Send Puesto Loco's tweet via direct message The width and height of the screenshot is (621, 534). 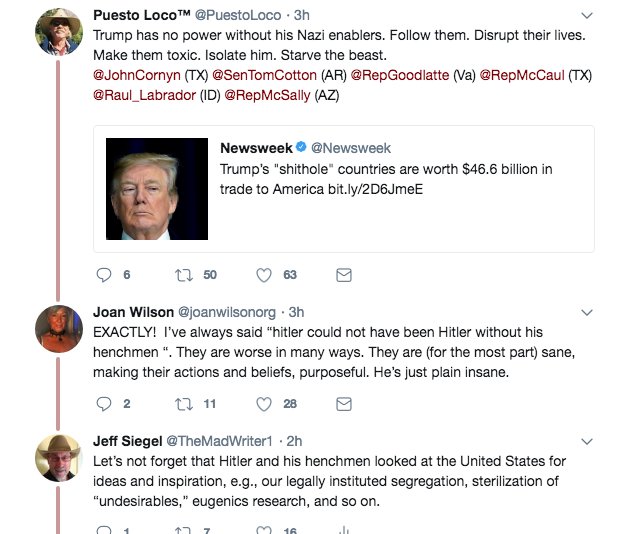click(x=344, y=275)
